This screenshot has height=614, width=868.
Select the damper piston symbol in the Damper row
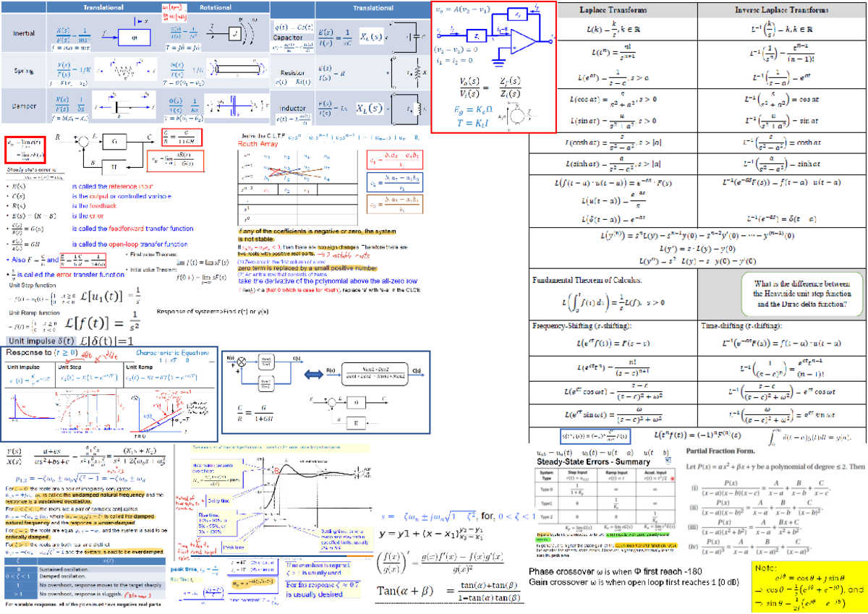click(116, 107)
